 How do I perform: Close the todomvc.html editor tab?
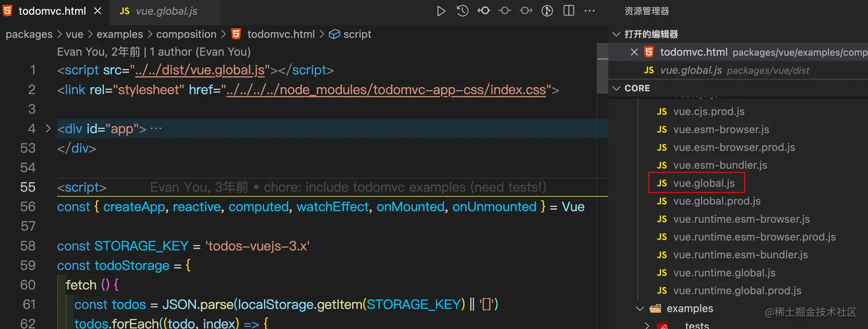[97, 11]
